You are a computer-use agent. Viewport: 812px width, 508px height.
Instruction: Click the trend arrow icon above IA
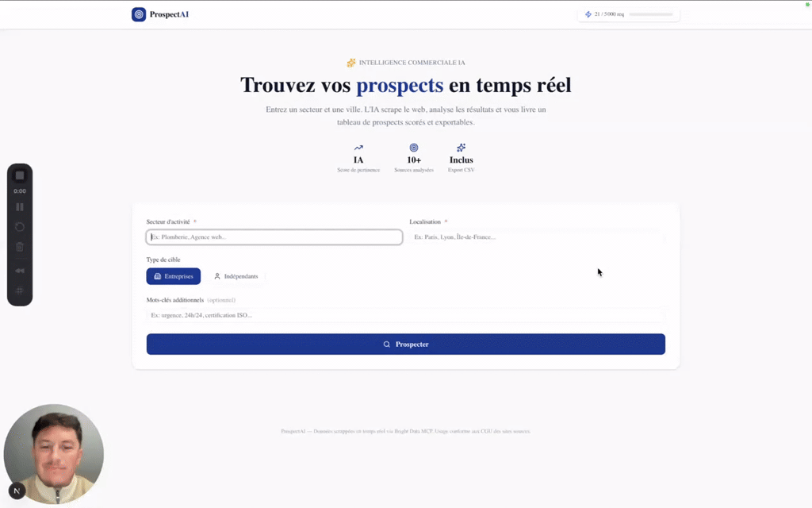358,148
